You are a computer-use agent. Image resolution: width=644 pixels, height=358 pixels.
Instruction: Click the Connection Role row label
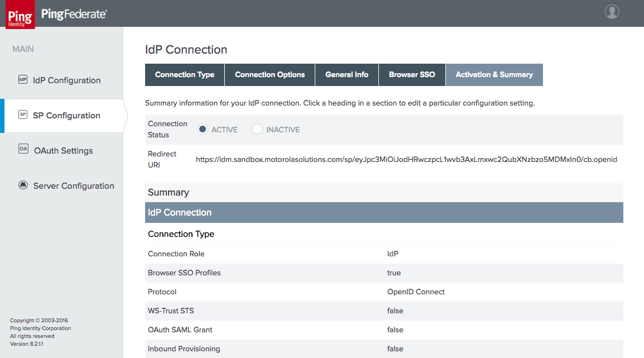click(x=176, y=254)
